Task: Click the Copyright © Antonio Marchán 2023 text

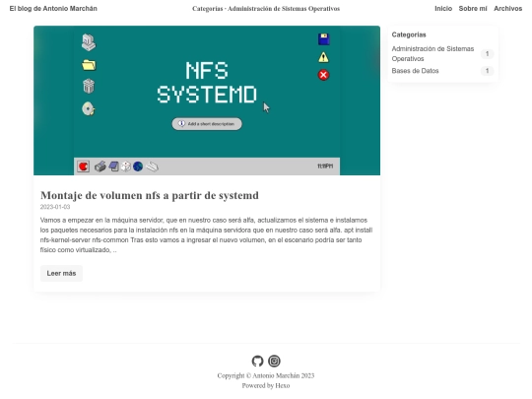Action: pyautogui.click(x=266, y=375)
